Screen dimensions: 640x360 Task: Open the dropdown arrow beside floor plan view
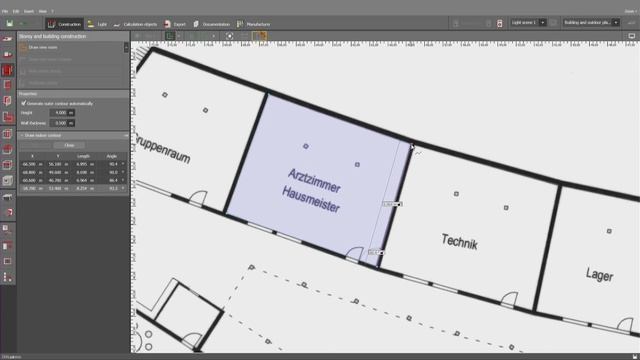click(179, 36)
